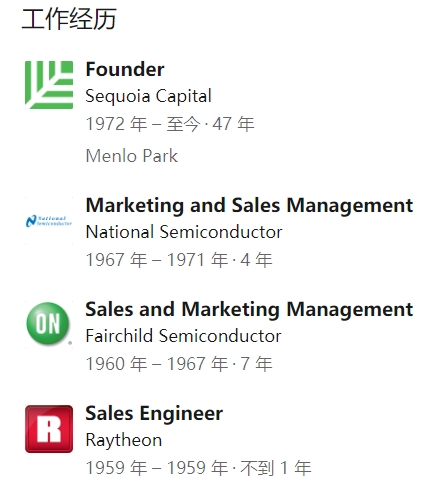The width and height of the screenshot is (429, 502).
Task: Select the Sales and Marketing Management title
Action: (x=249, y=309)
